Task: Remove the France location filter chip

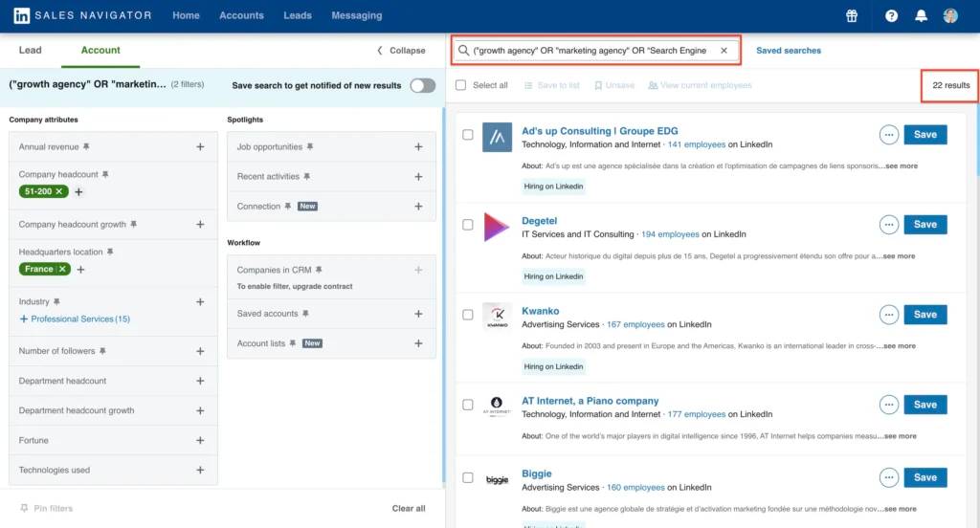Action: (x=62, y=269)
